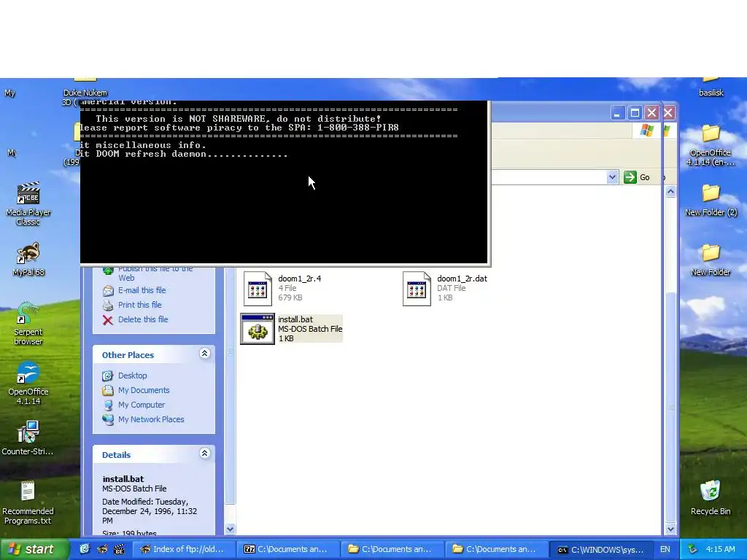Click the task pane scrollbar down arrow
Image resolution: width=747 pixels, height=560 pixels.
click(230, 529)
